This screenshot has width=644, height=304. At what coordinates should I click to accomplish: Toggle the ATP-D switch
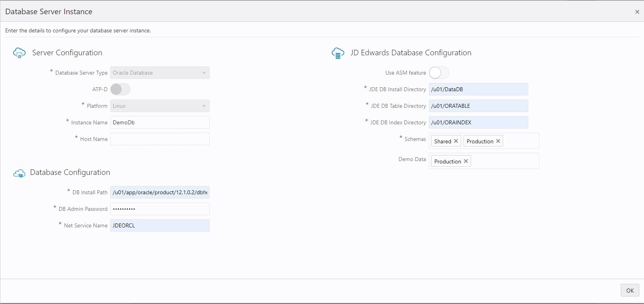point(120,89)
